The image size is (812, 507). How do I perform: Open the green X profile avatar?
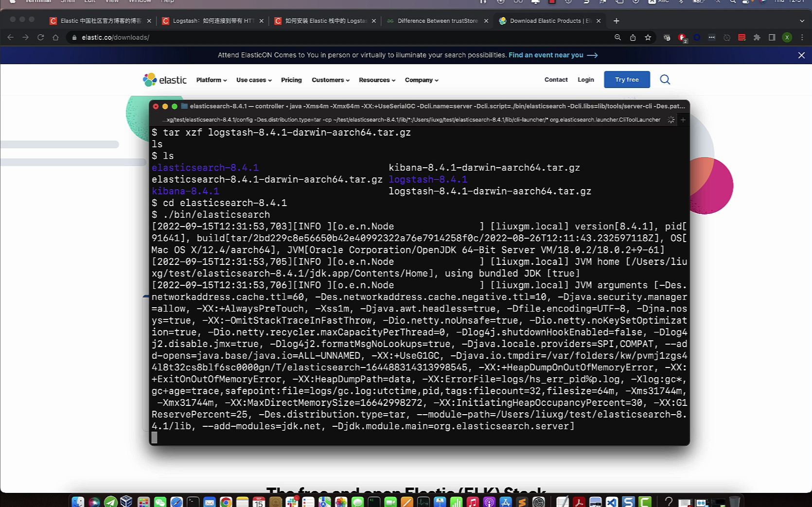(787, 37)
